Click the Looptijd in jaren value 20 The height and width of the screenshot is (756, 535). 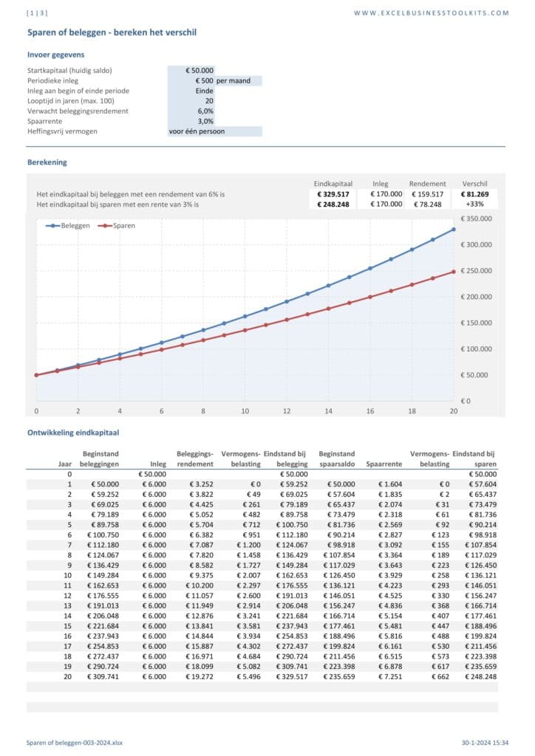[x=191, y=100]
